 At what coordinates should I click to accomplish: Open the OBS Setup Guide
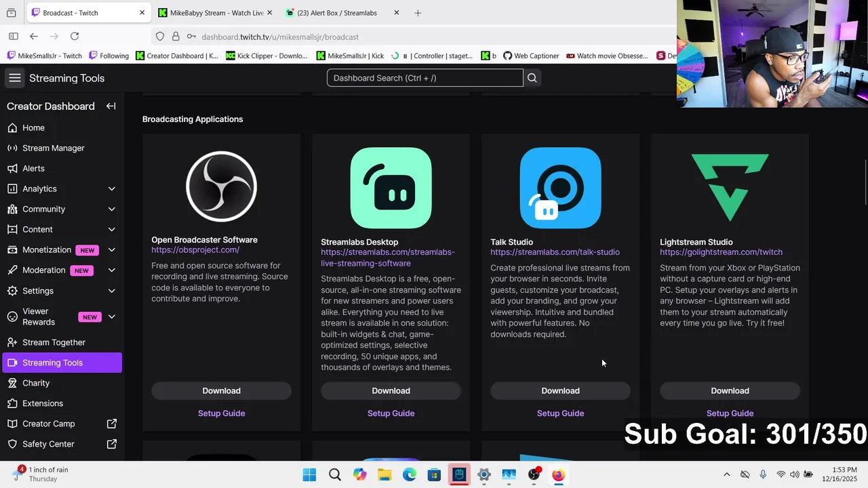click(221, 413)
